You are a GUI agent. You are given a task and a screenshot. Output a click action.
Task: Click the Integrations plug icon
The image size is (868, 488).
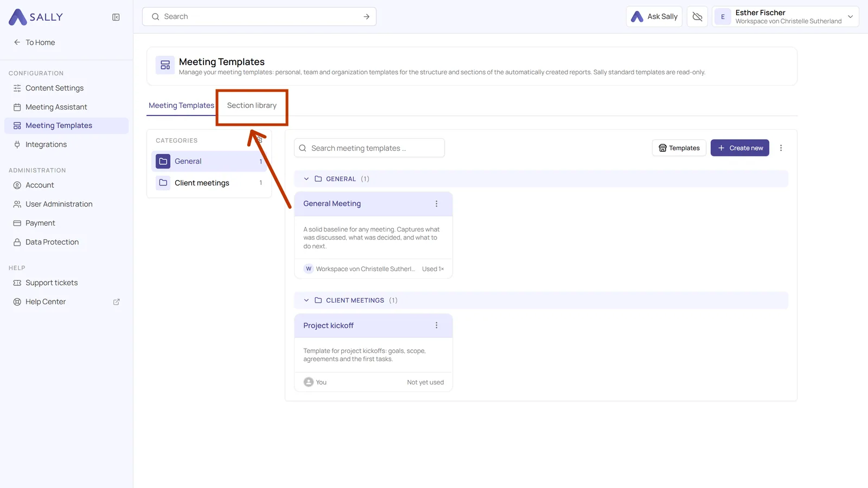click(17, 145)
